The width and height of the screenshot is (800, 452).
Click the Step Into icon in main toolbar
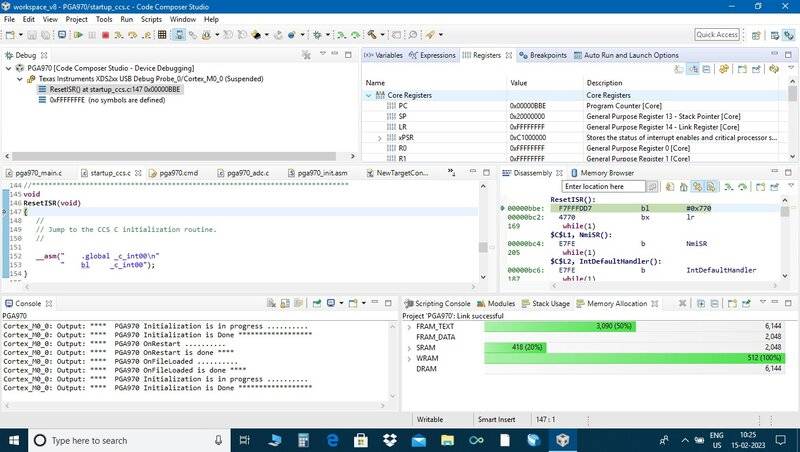[119, 35]
